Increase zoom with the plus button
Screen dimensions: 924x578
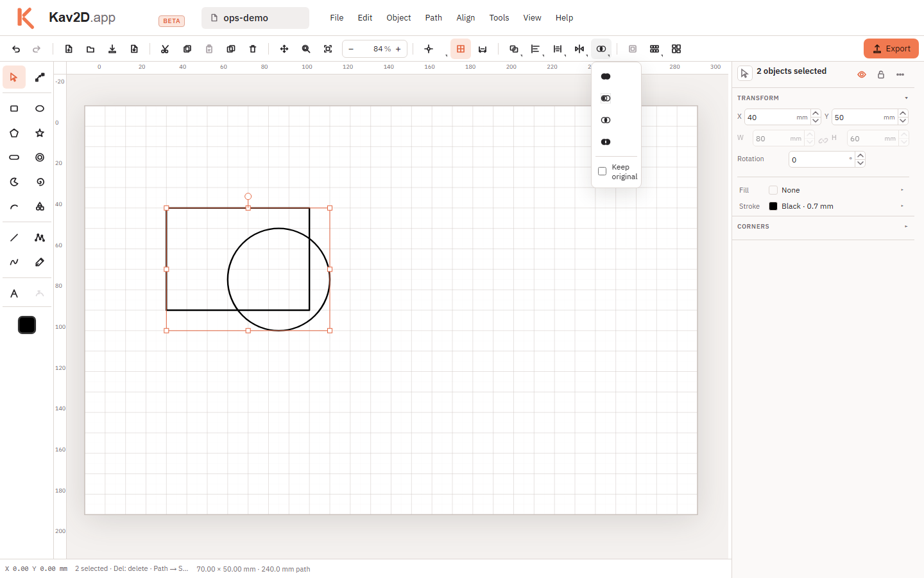point(398,49)
